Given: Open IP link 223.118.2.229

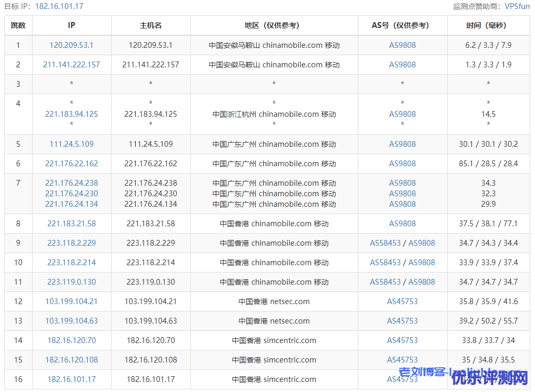Looking at the screenshot, I should click(72, 243).
